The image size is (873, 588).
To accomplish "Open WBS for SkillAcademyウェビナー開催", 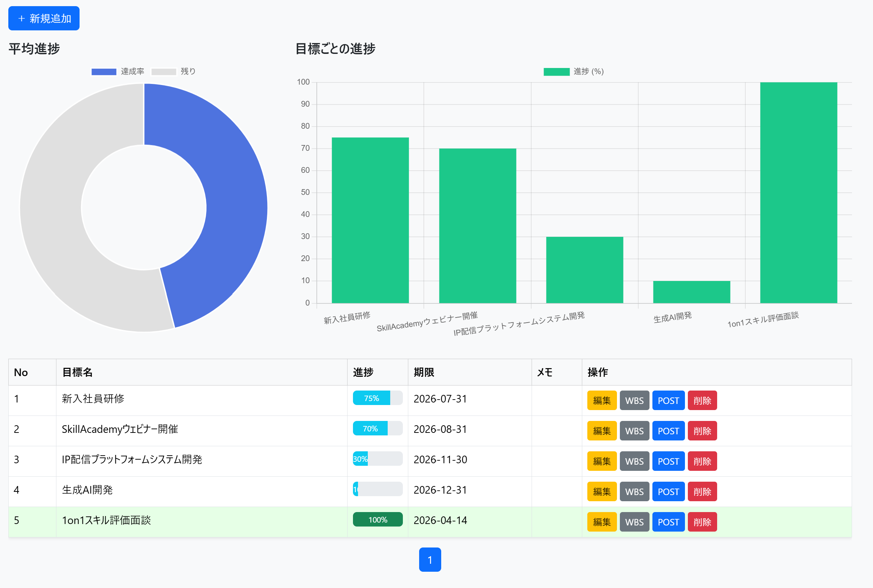I will point(634,430).
